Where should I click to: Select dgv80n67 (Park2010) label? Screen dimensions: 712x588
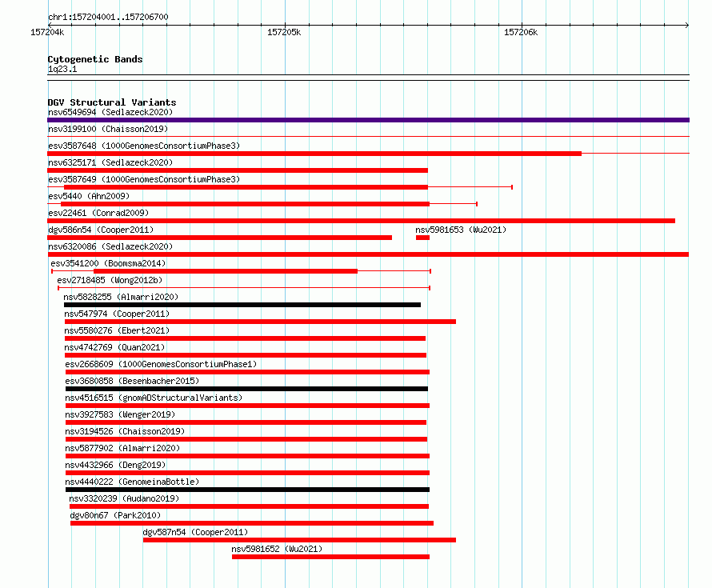coord(115,515)
